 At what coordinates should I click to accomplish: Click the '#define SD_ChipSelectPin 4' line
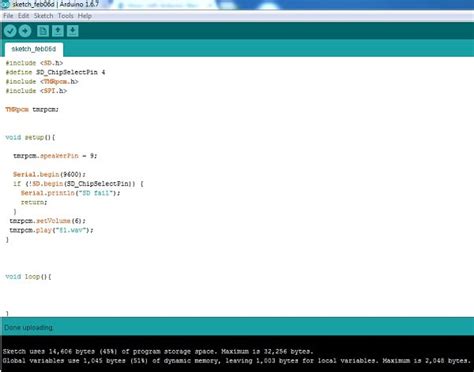(x=55, y=72)
